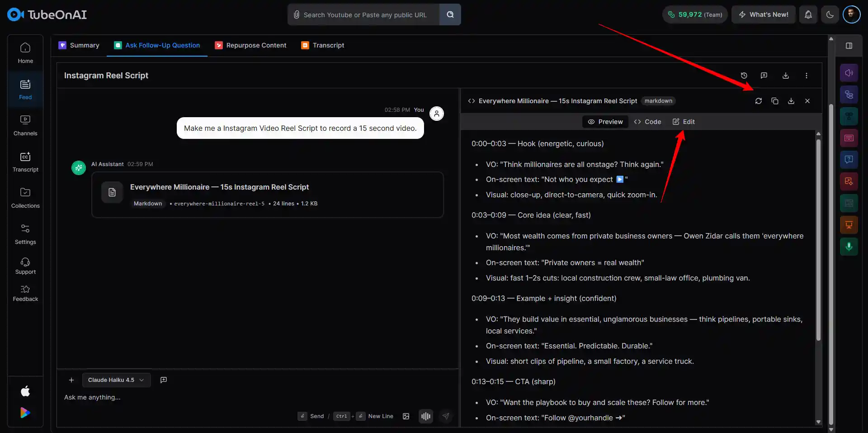
Task: Click the pink list-card tool icon
Action: (849, 138)
